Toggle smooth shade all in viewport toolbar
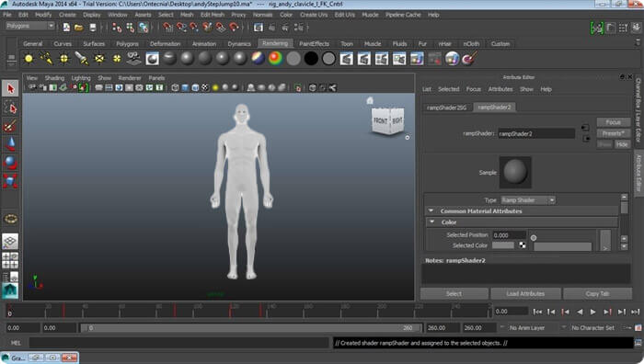 (x=185, y=88)
